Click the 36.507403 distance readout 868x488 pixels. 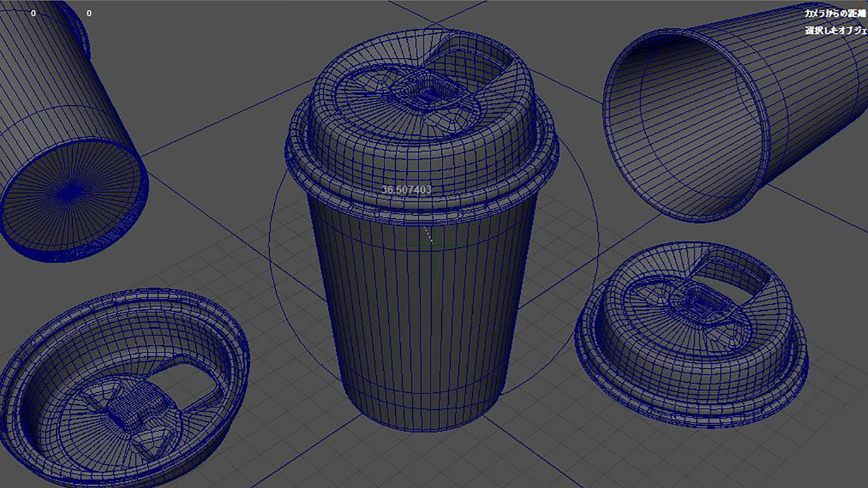click(x=406, y=190)
